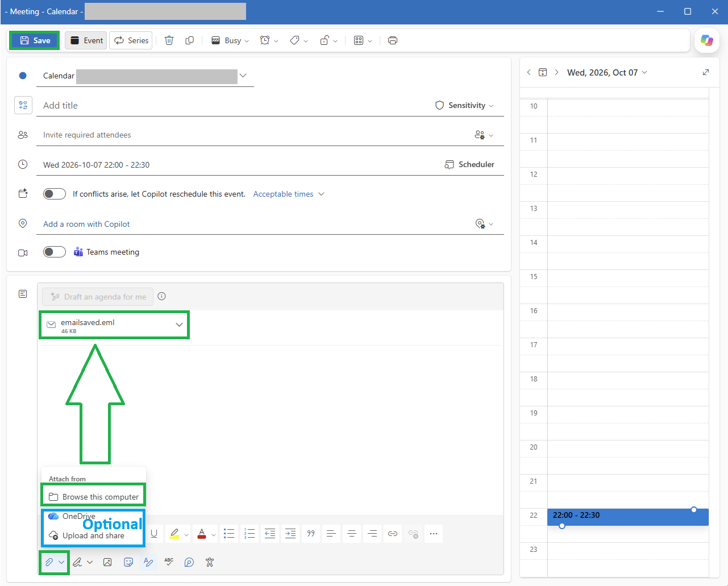Viewport: 728px width, 586px height.
Task: Toggle the Copilot reschedule switch
Action: (x=55, y=194)
